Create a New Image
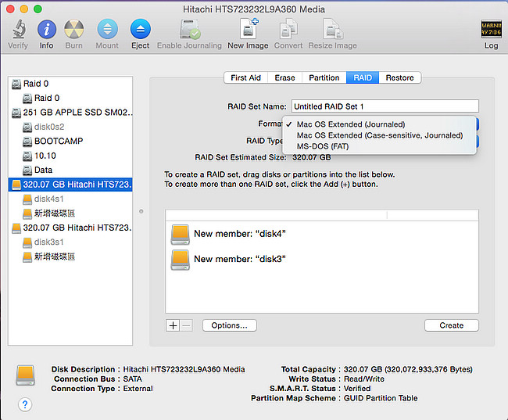 point(249,28)
